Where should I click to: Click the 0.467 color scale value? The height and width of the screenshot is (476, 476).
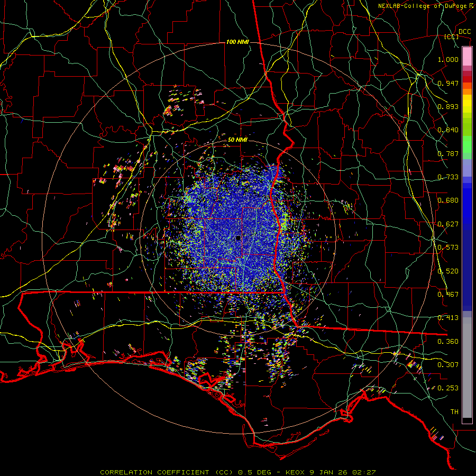[448, 295]
